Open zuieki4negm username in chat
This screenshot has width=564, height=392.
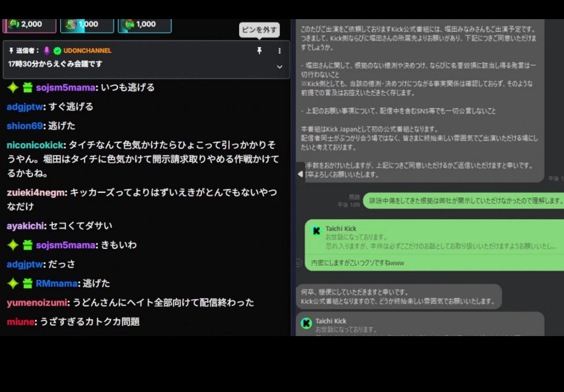[36, 193]
